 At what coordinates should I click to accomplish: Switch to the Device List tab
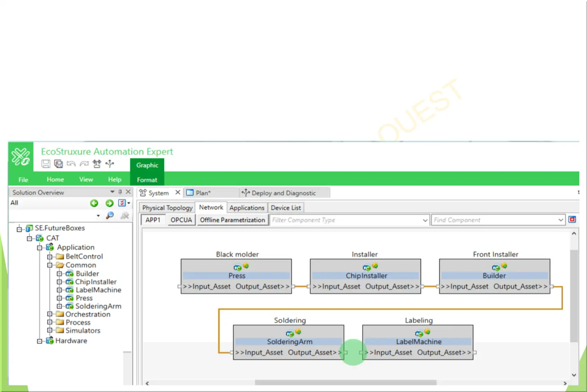tap(286, 208)
